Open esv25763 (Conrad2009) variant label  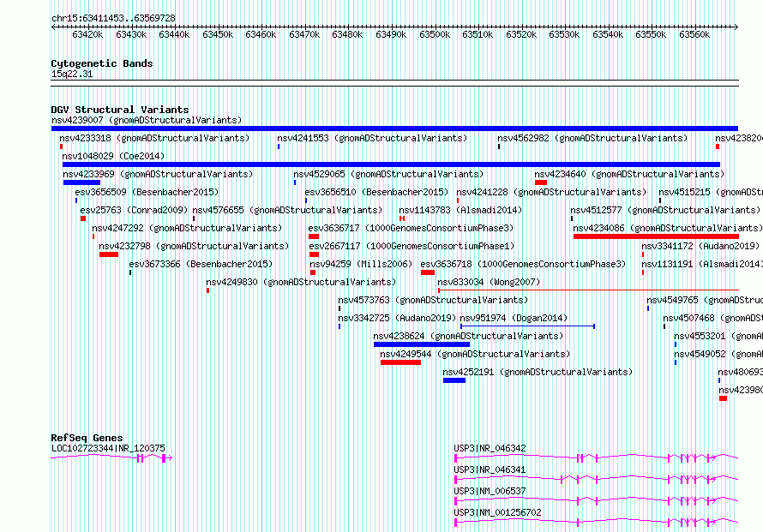[134, 210]
